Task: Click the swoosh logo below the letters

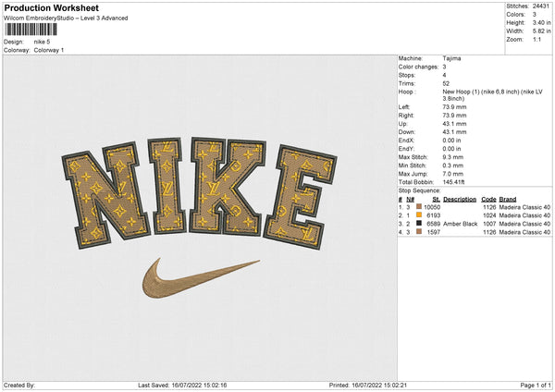Action: (x=201, y=278)
